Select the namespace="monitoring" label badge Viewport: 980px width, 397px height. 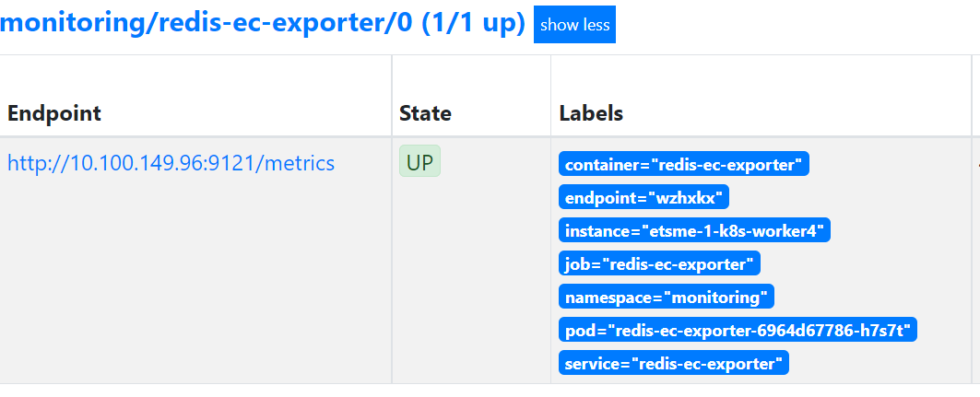tap(667, 297)
